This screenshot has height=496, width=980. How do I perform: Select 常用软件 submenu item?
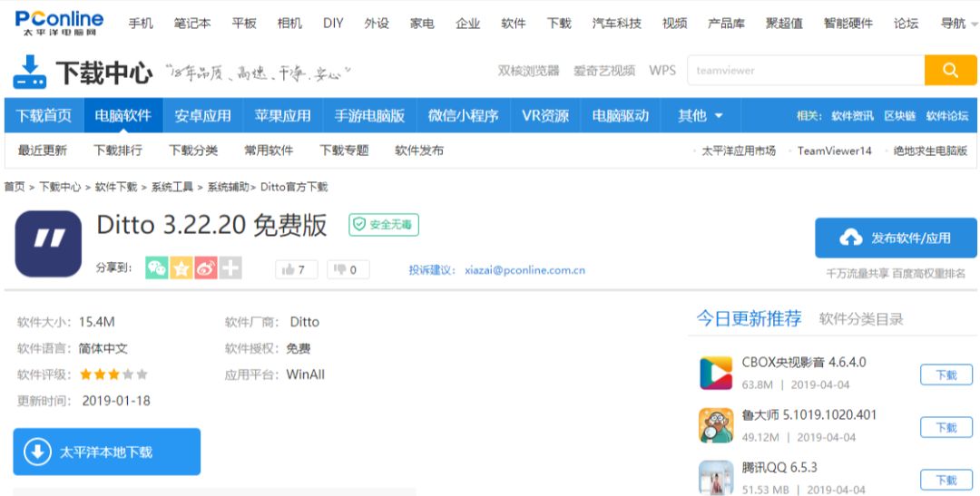(269, 151)
